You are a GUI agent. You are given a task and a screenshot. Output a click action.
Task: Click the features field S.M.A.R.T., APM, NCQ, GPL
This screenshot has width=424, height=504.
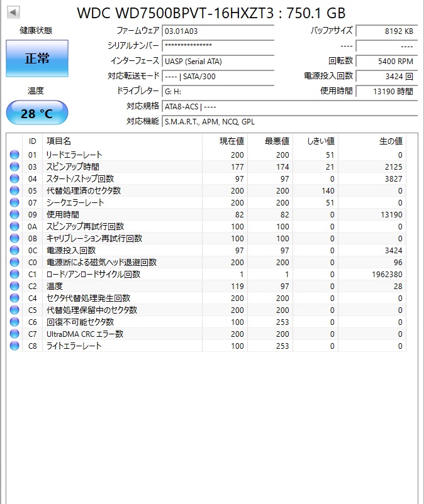(x=289, y=122)
